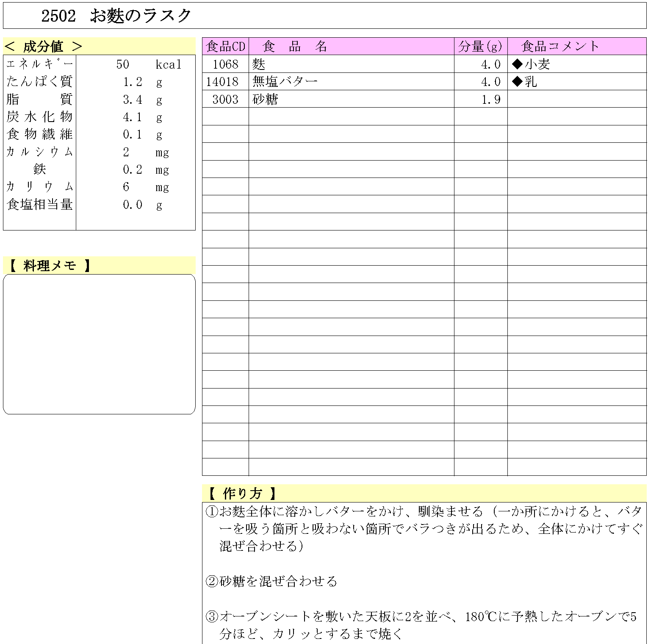Viewport: 648px width, 644px height.
Task: Click the 食品名 column header
Action: click(x=295, y=46)
